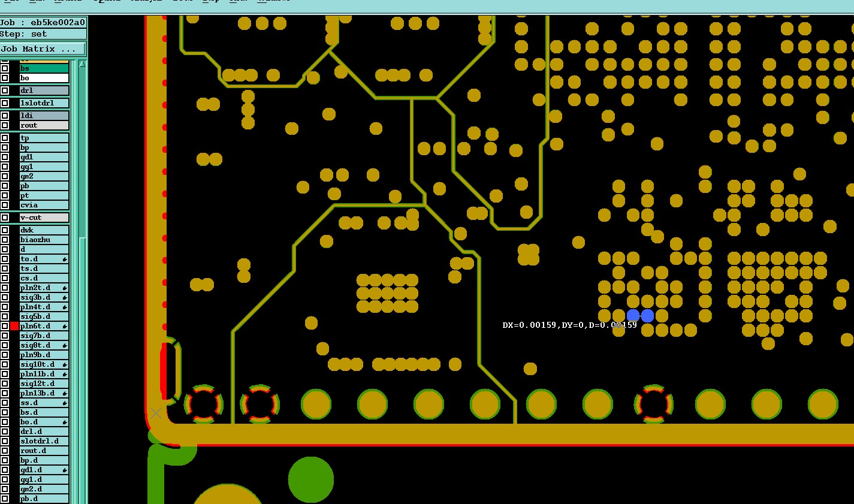Select the drl.d layer name
This screenshot has width=854, height=504.
pyautogui.click(x=44, y=431)
